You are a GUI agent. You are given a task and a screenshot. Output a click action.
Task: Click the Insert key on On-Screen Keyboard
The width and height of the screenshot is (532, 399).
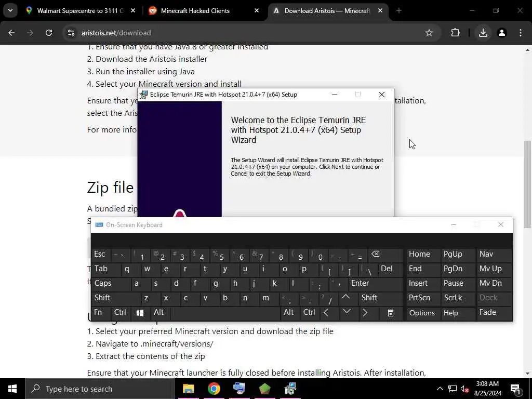click(423, 283)
